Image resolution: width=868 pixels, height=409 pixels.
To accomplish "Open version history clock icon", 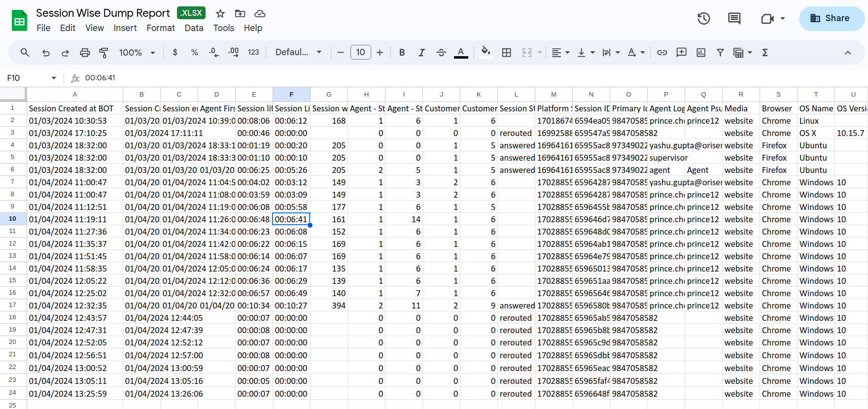I will (703, 19).
